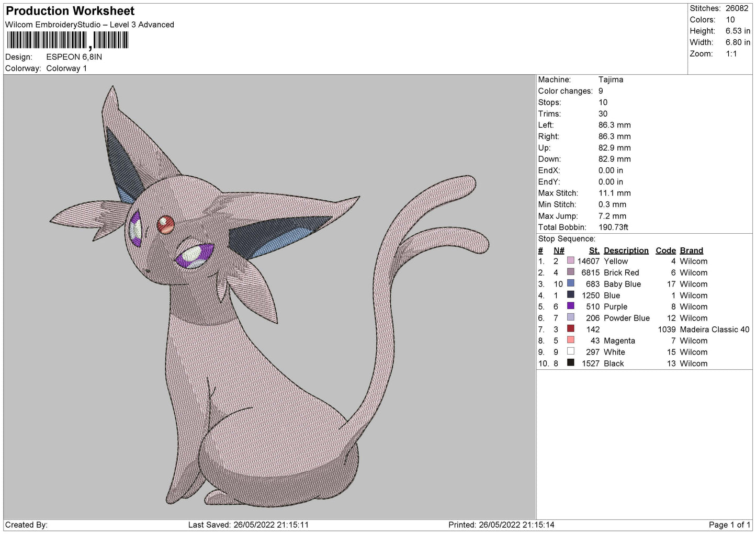The width and height of the screenshot is (756, 534).
Task: Click the stitch count '14607' for Yellow
Action: coord(588,261)
